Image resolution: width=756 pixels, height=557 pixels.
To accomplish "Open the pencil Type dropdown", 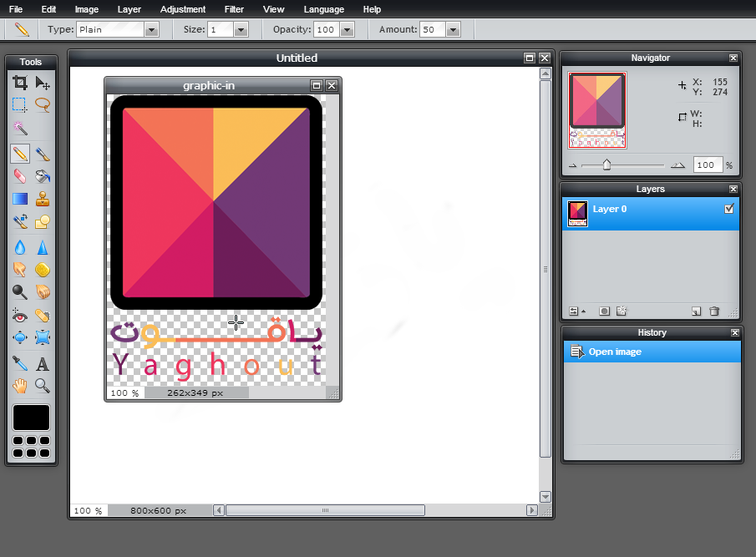I will coord(151,29).
